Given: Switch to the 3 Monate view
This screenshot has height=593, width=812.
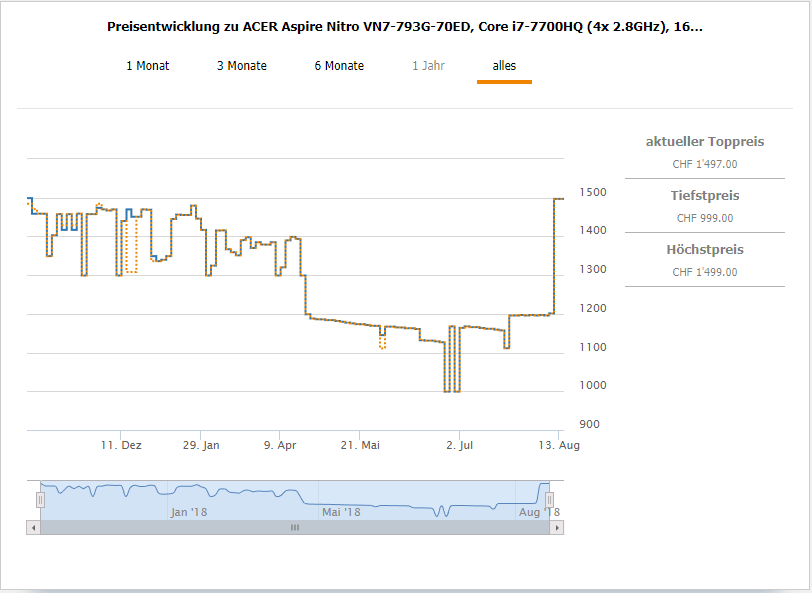Looking at the screenshot, I should click(x=242, y=66).
